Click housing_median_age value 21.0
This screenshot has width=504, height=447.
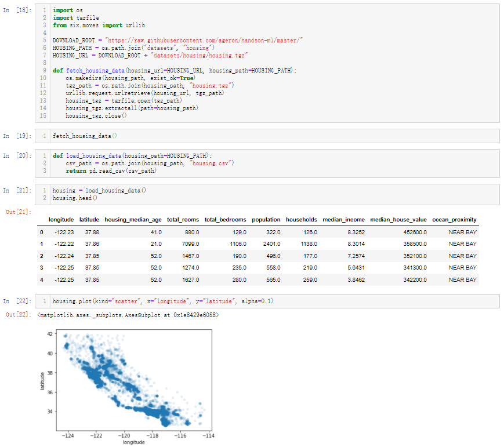click(156, 244)
